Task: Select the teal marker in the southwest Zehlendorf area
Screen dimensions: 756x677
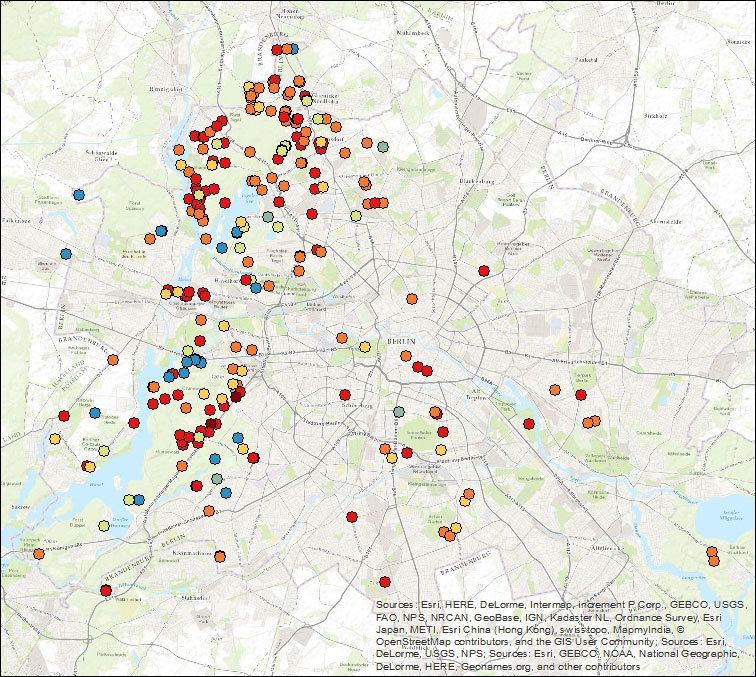Action: (x=217, y=479)
